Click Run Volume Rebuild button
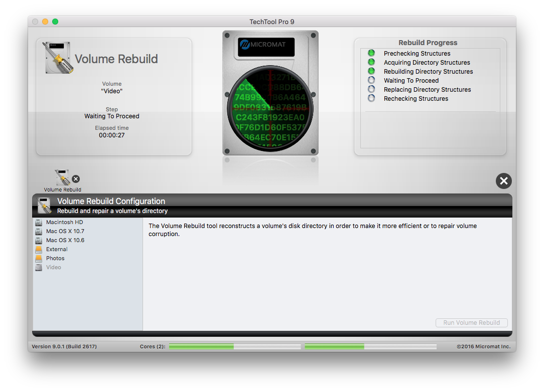544x392 pixels. pyautogui.click(x=472, y=323)
